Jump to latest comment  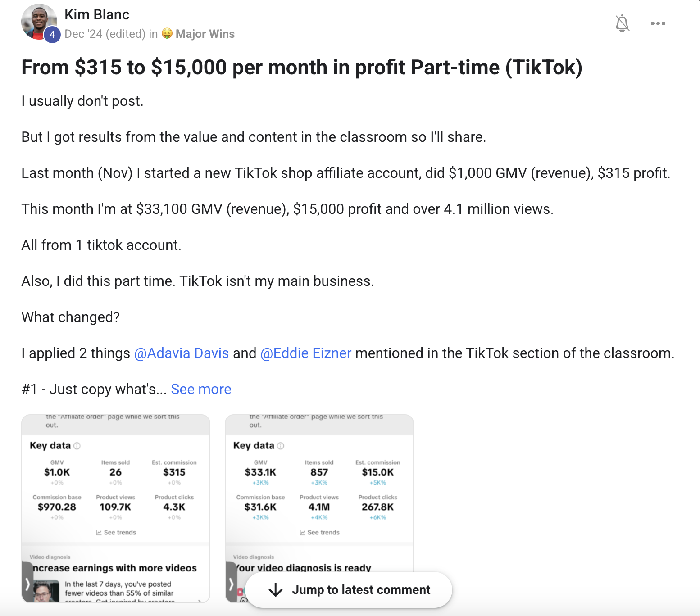tap(349, 590)
